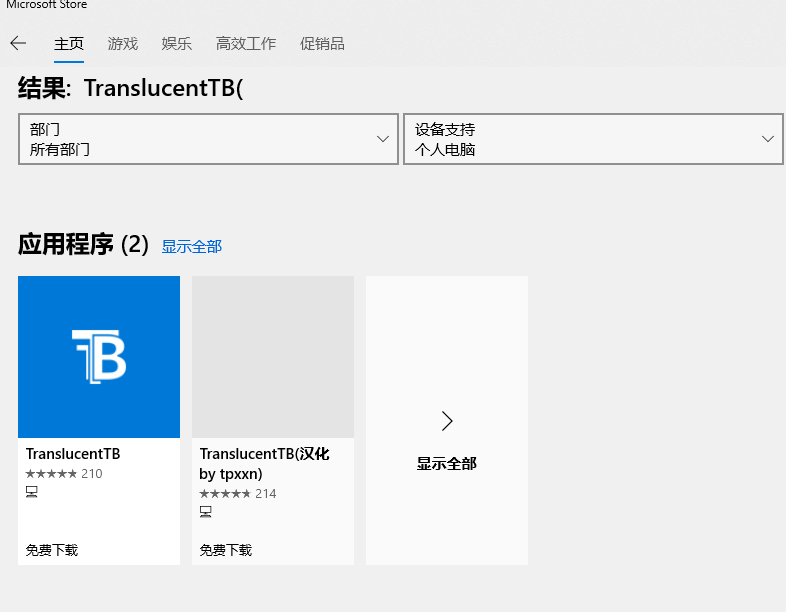
Task: Click the TranslucentTB app title
Action: pyautogui.click(x=73, y=454)
